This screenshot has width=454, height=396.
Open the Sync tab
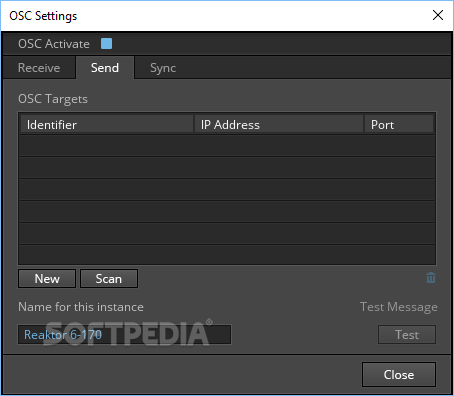click(163, 68)
